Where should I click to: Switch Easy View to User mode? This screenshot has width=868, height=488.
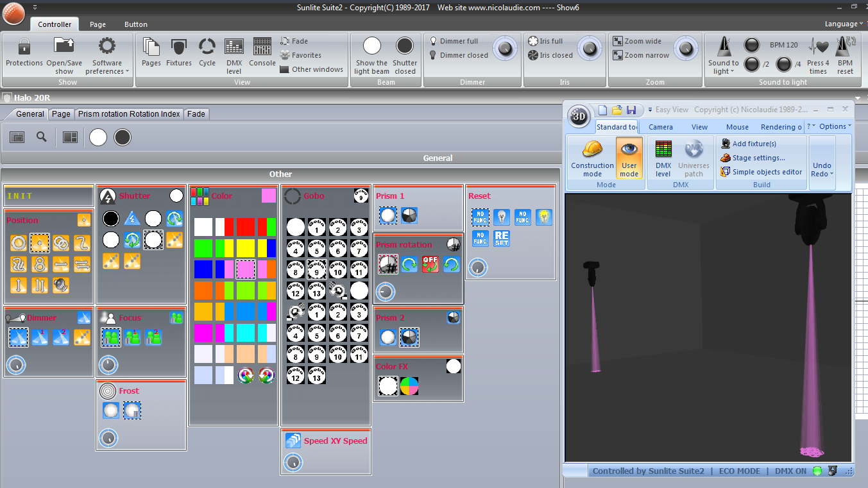(629, 158)
